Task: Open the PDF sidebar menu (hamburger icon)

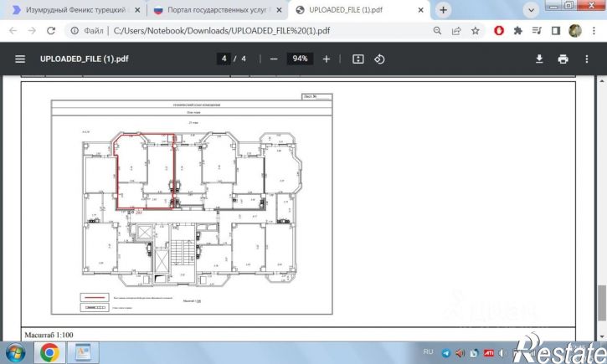Action: (x=20, y=59)
